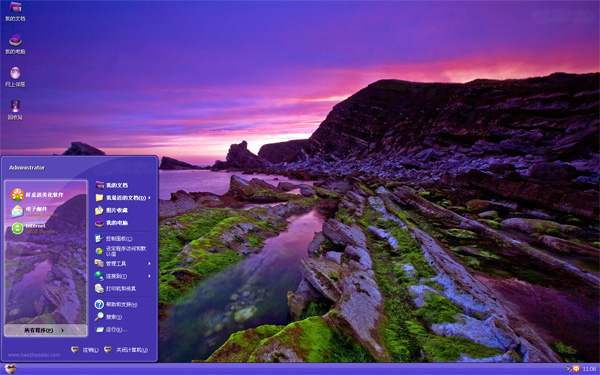Select Control Panel in Start menu
This screenshot has height=375, width=600.
(x=114, y=238)
